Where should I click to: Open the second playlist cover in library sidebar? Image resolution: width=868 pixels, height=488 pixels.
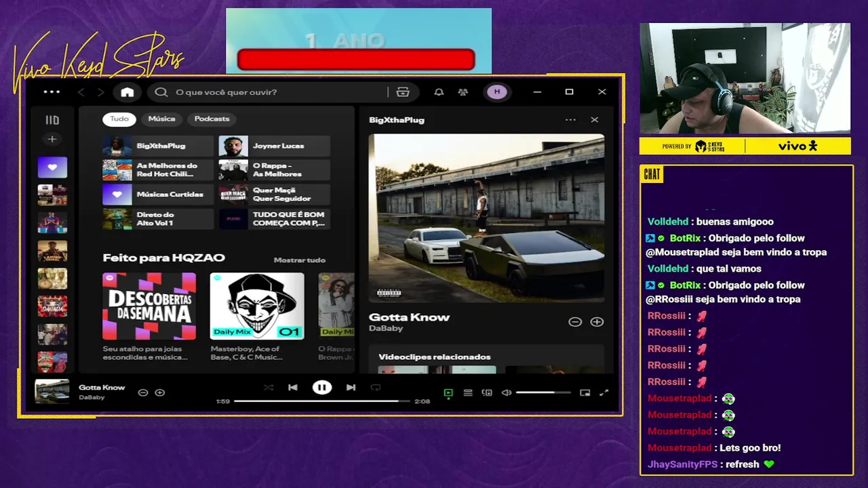click(52, 195)
